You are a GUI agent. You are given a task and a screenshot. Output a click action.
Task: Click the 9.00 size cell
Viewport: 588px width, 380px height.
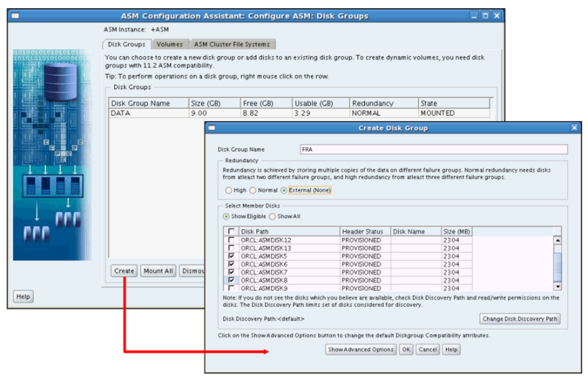point(214,114)
